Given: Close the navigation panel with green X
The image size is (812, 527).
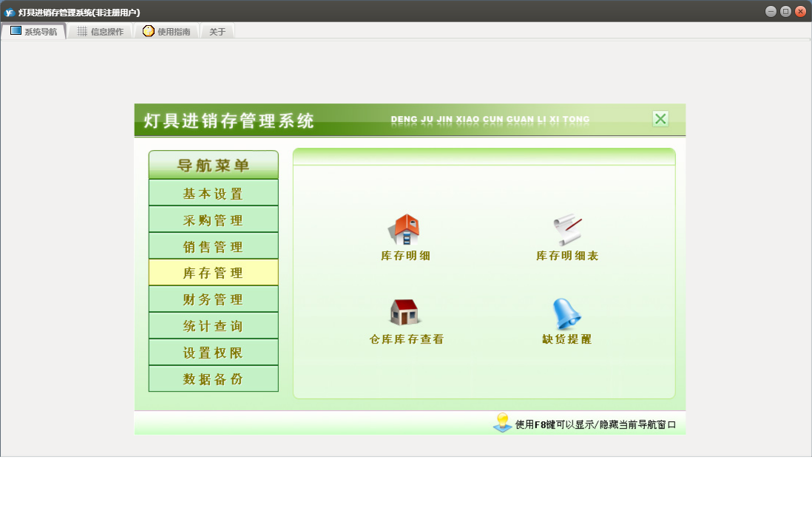Looking at the screenshot, I should tap(660, 119).
